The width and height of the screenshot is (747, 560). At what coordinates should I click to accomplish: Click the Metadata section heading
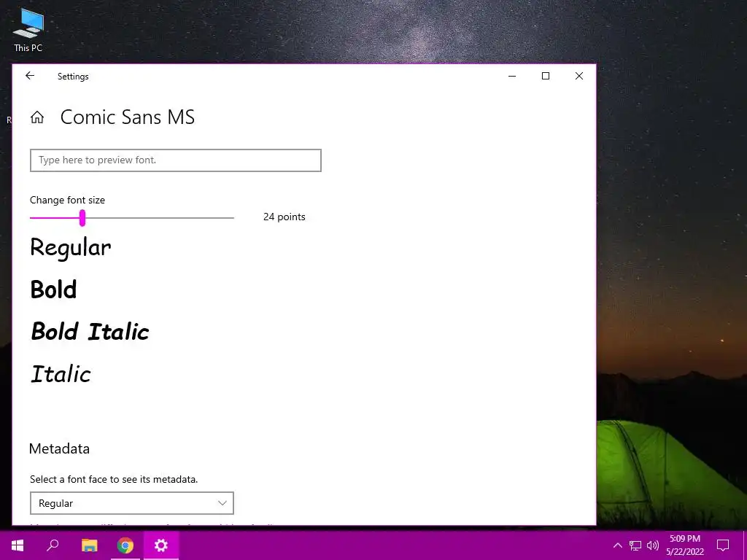[59, 448]
